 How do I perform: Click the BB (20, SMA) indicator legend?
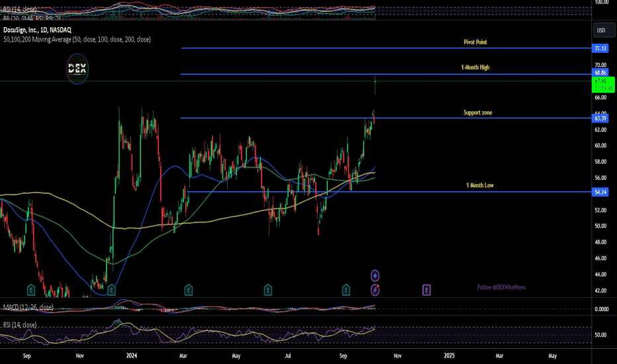click(x=32, y=18)
